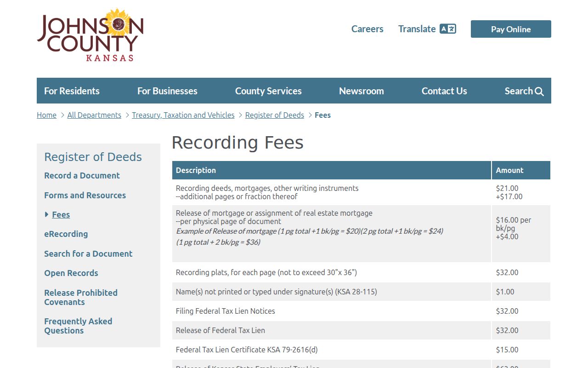Click the Johnson County Kansas logo

tap(90, 35)
